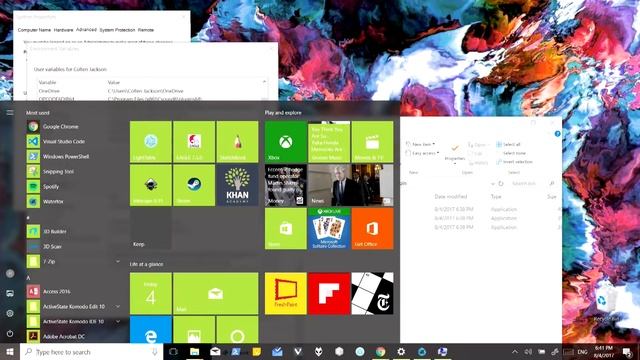Open File Explorer from taskbar
Viewport: 640px width, 360px height.
tap(194, 351)
